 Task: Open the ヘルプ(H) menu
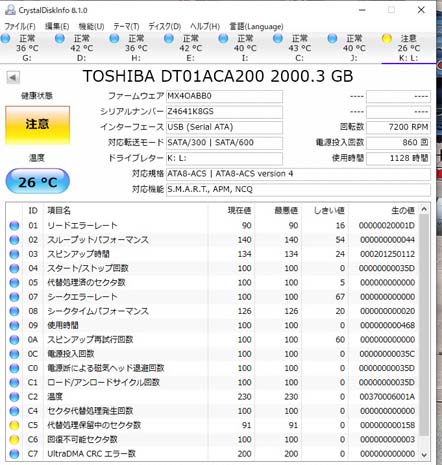click(205, 26)
